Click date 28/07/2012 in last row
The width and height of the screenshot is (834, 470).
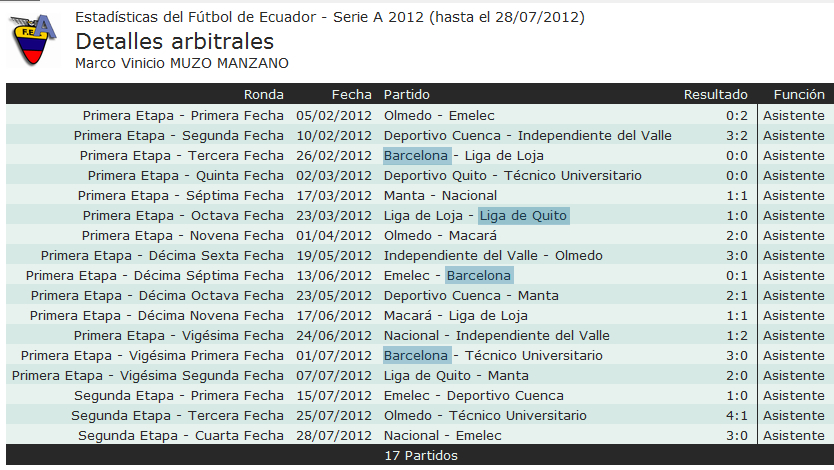[334, 436]
